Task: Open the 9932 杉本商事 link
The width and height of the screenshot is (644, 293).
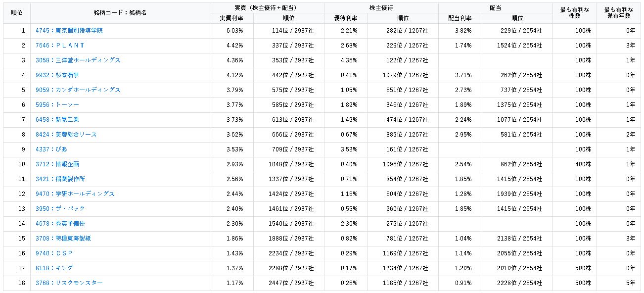Action: point(57,75)
